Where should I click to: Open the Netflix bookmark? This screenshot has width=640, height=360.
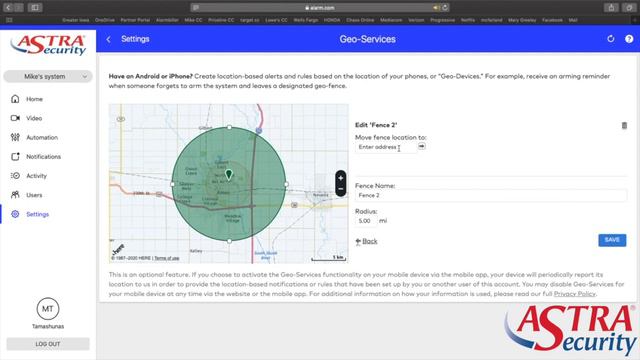coord(468,20)
